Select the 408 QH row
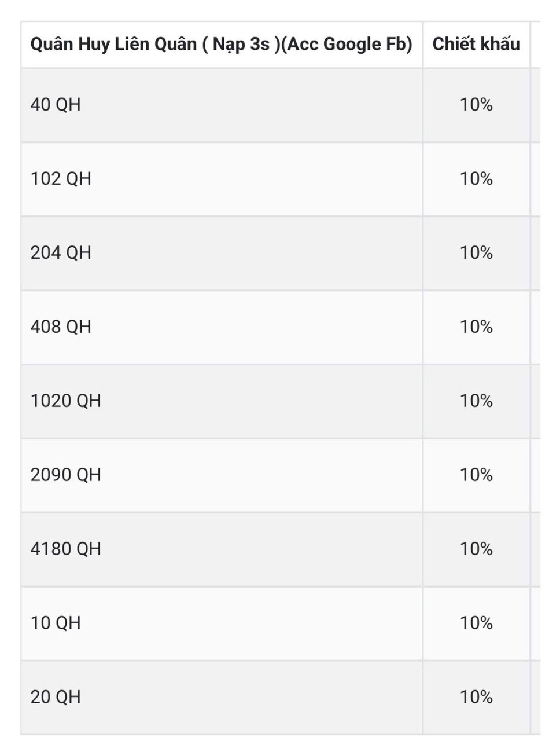The width and height of the screenshot is (560, 741). (280, 327)
